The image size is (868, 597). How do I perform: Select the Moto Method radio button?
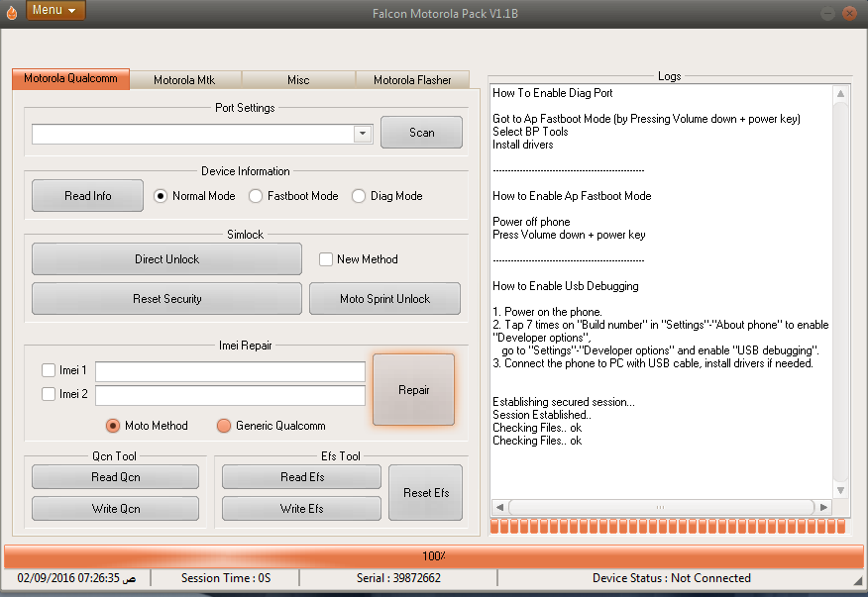pyautogui.click(x=113, y=426)
